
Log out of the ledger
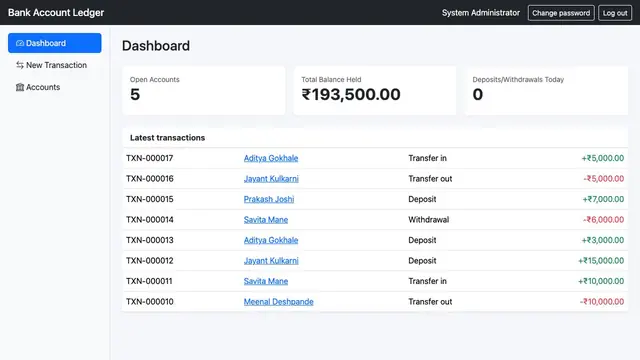(615, 13)
